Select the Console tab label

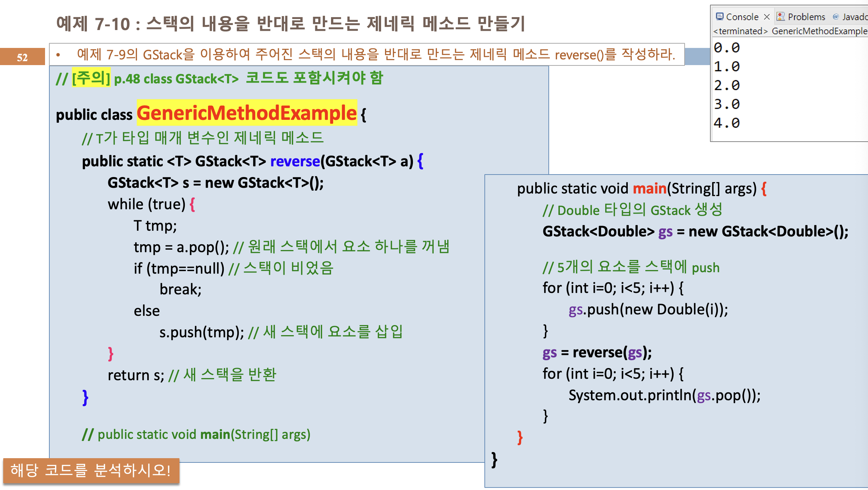[742, 17]
